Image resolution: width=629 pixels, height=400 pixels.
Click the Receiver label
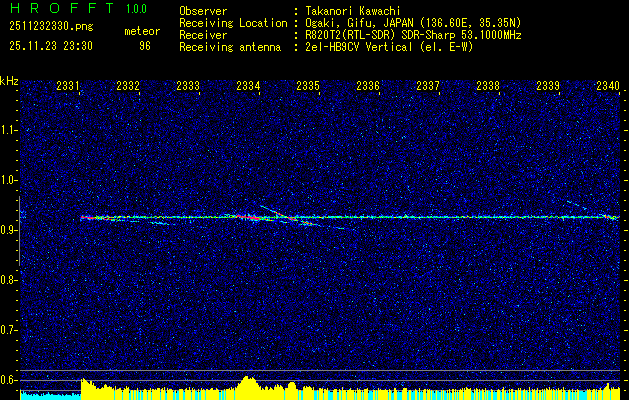pyautogui.click(x=203, y=35)
